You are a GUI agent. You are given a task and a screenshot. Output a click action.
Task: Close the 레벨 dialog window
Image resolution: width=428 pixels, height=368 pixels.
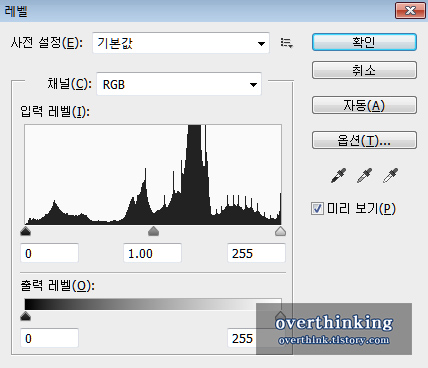(x=410, y=11)
